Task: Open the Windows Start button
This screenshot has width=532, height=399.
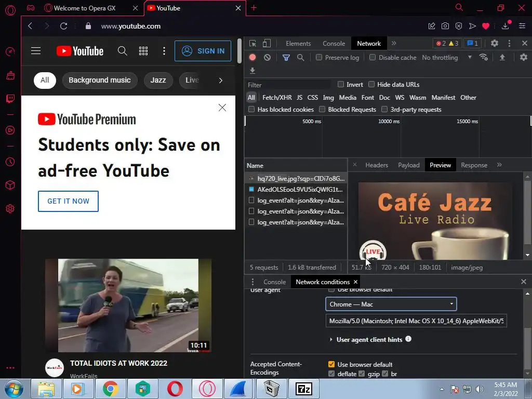Action: pyautogui.click(x=14, y=389)
